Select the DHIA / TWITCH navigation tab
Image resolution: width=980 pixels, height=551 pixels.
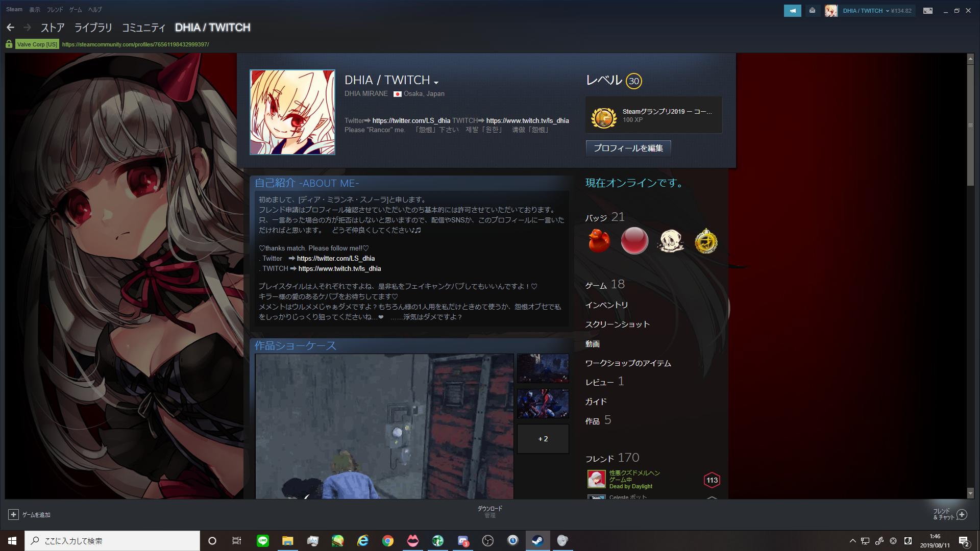point(212,28)
